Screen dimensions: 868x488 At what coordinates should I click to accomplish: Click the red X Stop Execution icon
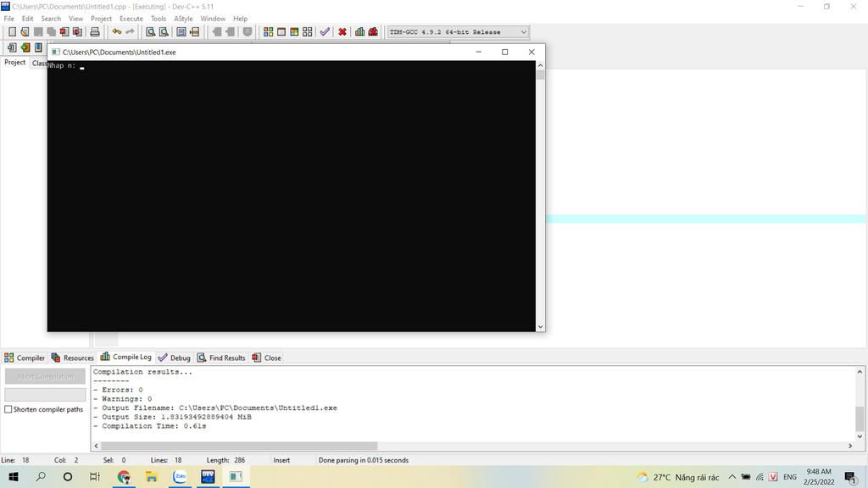click(x=342, y=32)
